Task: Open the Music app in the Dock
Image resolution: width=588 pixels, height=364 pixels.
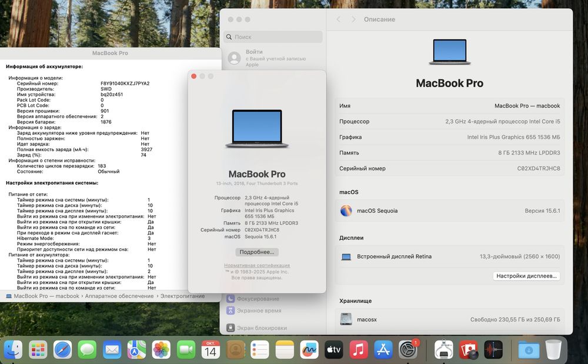Action: [359, 350]
